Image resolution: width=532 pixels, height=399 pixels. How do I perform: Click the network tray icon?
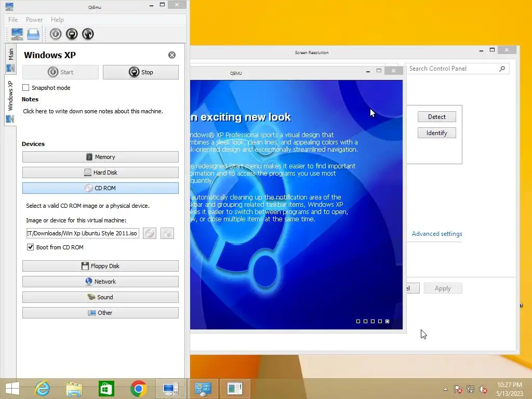(471, 389)
